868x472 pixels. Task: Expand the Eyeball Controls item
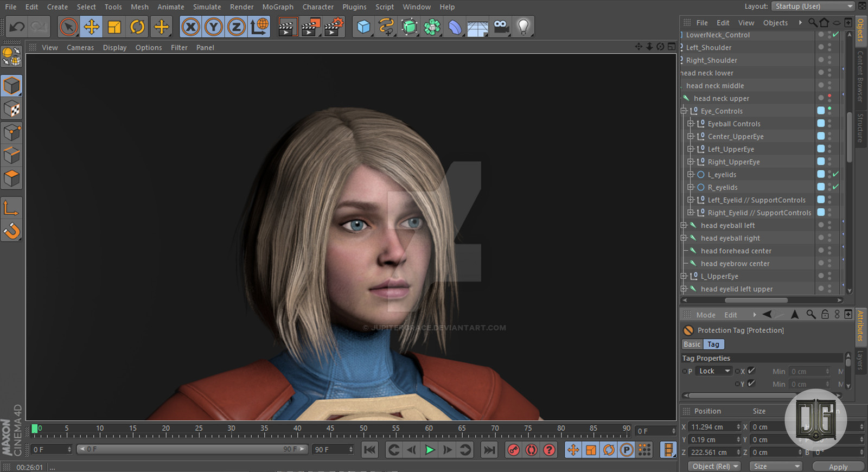click(690, 123)
